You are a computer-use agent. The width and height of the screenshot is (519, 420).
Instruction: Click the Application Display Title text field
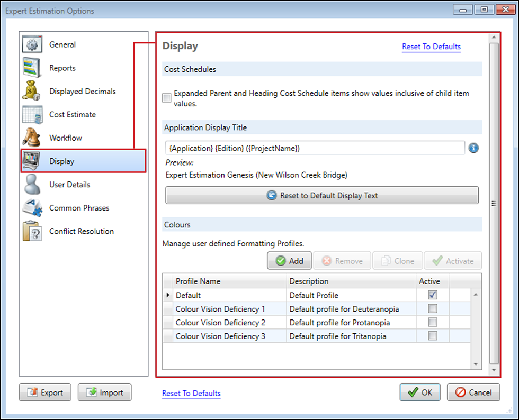click(315, 149)
